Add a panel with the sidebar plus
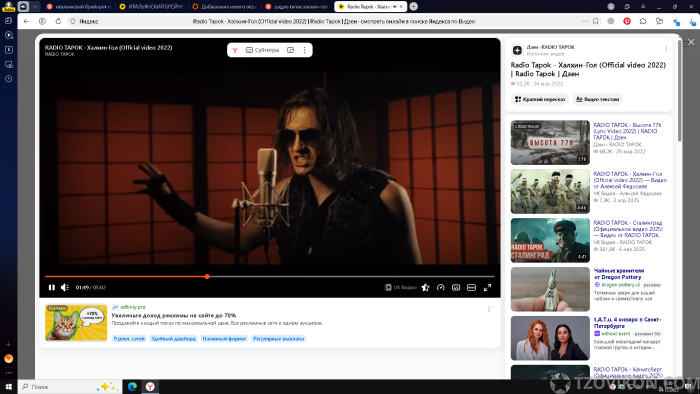The width and height of the screenshot is (700, 394). 8,344
